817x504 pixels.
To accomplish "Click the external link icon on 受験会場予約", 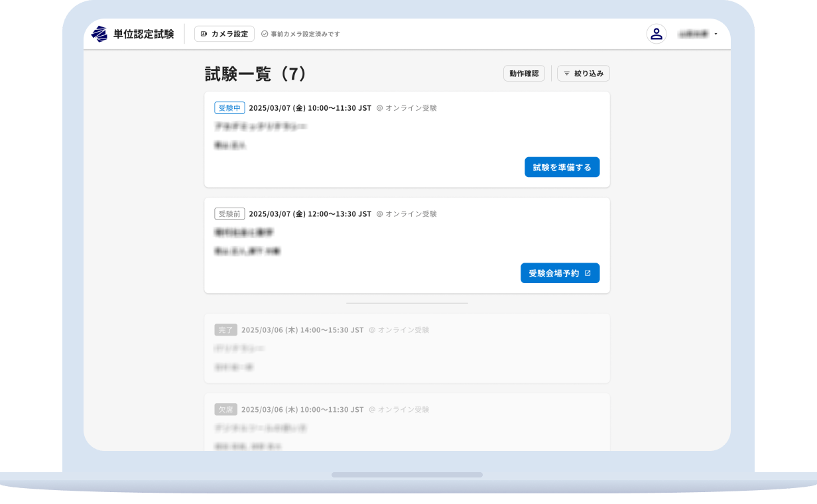I will click(587, 273).
